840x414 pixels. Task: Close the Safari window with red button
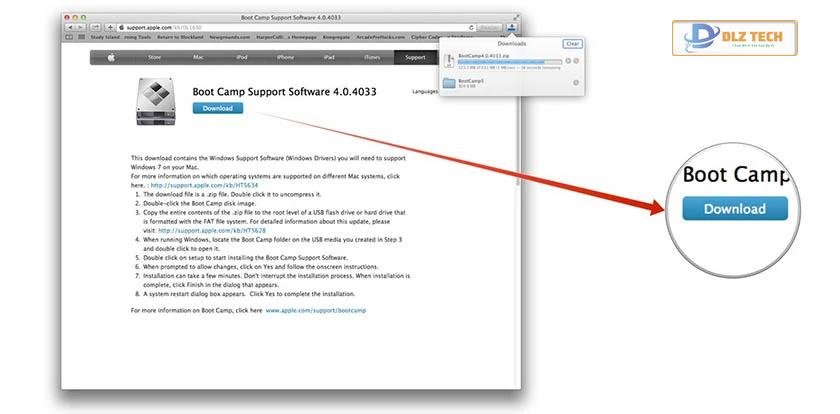67,18
